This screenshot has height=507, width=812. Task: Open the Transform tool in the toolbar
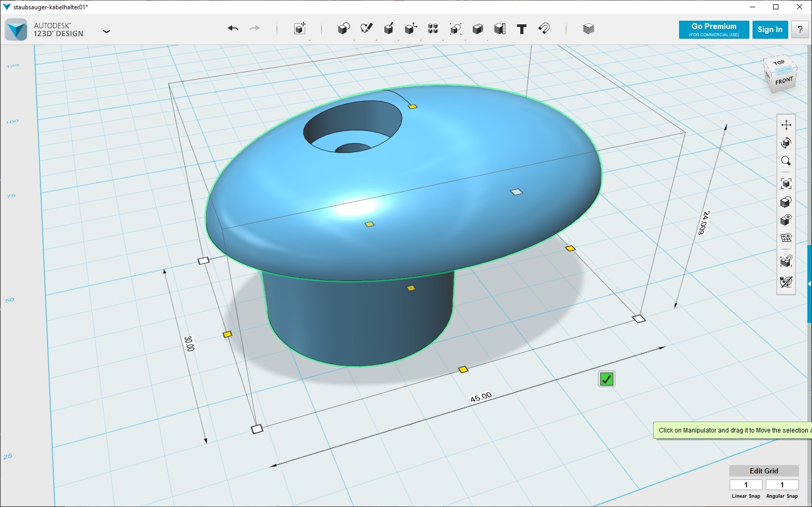click(x=300, y=28)
